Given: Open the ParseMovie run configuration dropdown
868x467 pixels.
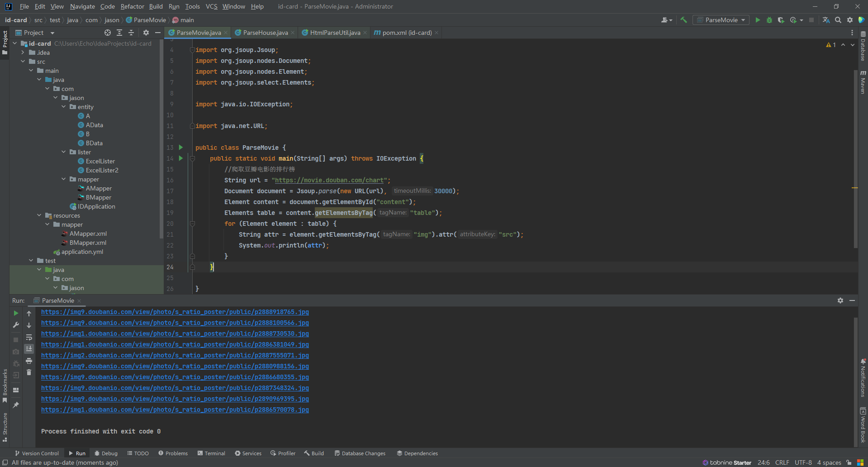Looking at the screenshot, I should coord(721,20).
